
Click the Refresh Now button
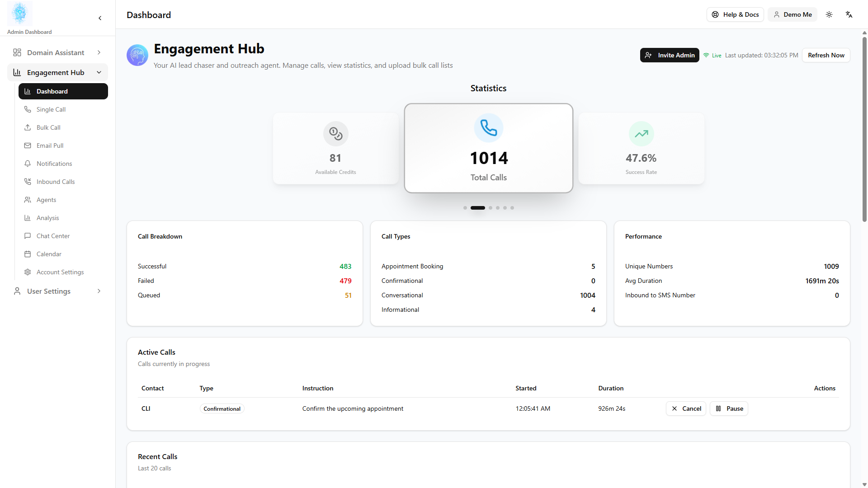826,55
